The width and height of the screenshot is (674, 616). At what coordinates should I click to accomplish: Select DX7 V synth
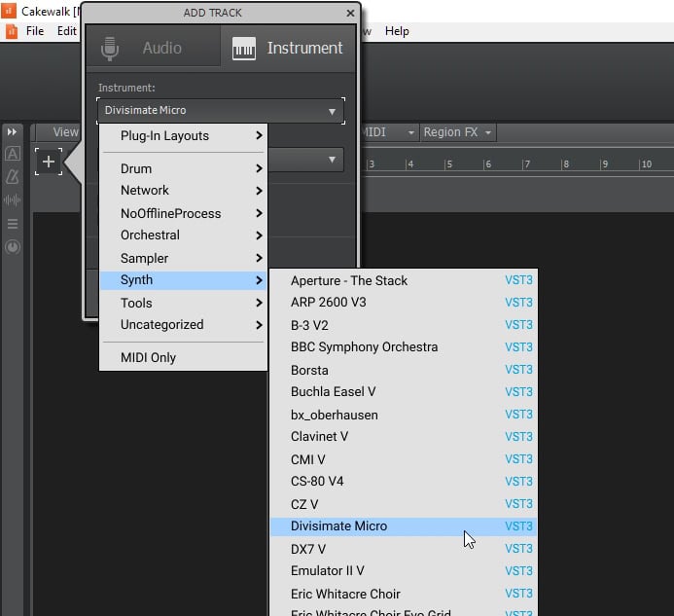pyautogui.click(x=404, y=549)
